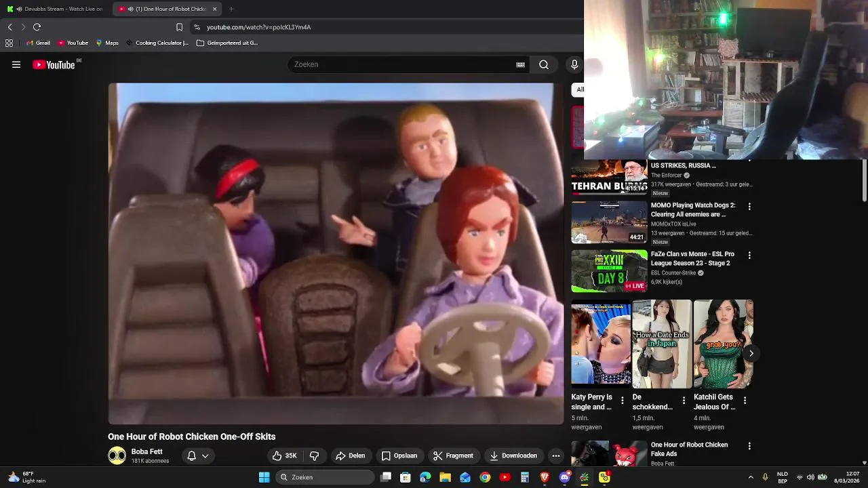The width and height of the screenshot is (868, 488).
Task: Click the taskbar Zoeken search box
Action: [325, 477]
